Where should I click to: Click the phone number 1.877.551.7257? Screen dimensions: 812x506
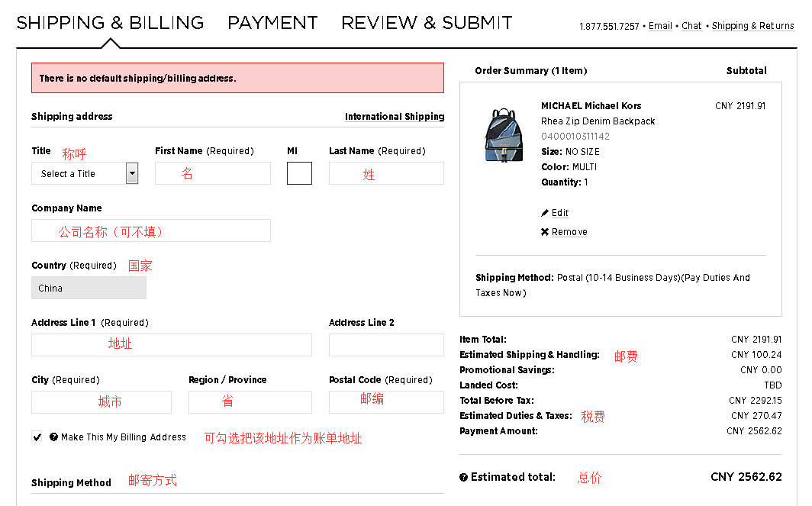[x=609, y=27]
